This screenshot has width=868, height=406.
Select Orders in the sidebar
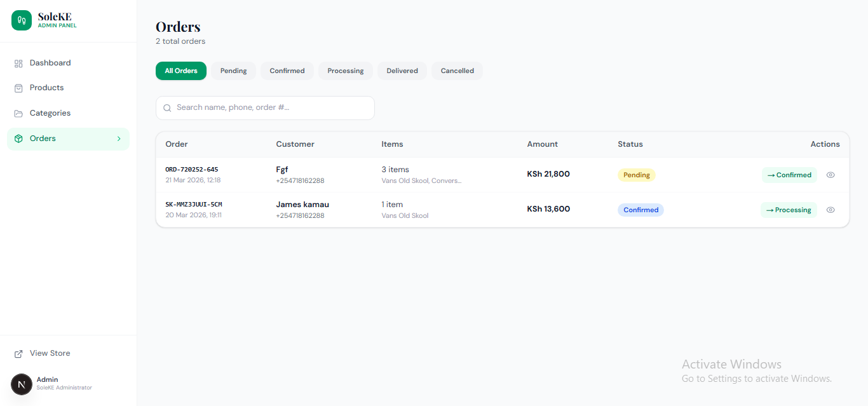[68, 139]
